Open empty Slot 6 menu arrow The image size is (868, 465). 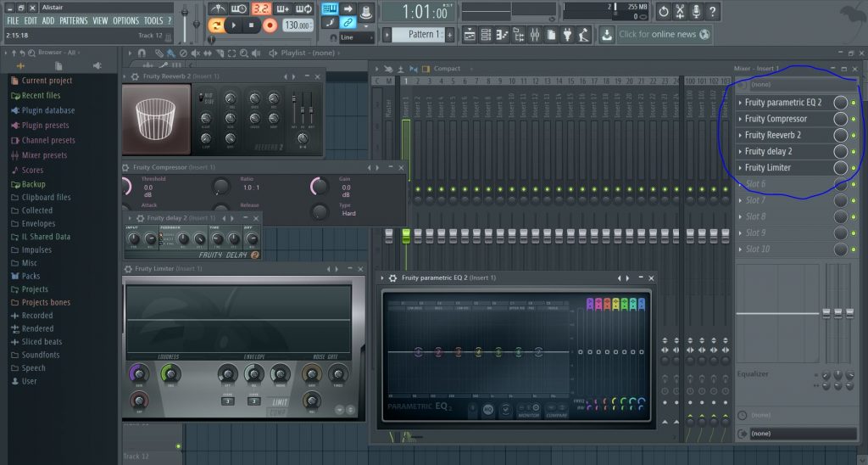point(740,184)
